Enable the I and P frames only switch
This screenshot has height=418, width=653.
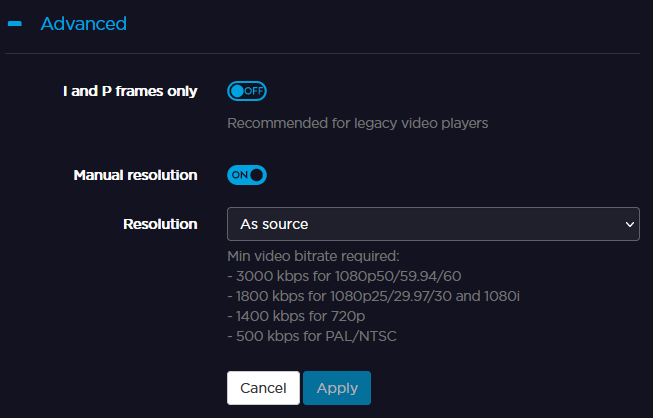pyautogui.click(x=247, y=91)
